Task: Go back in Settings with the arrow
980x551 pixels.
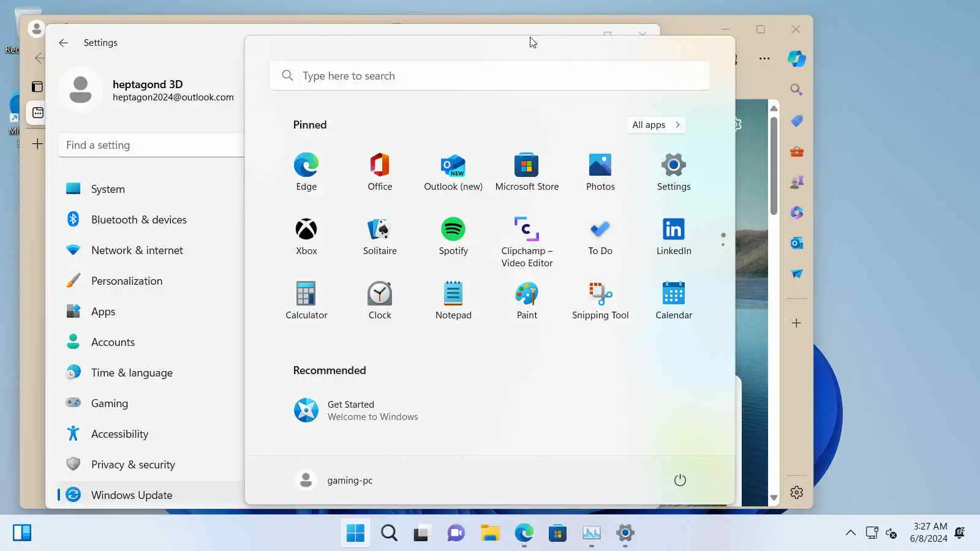Action: [64, 43]
